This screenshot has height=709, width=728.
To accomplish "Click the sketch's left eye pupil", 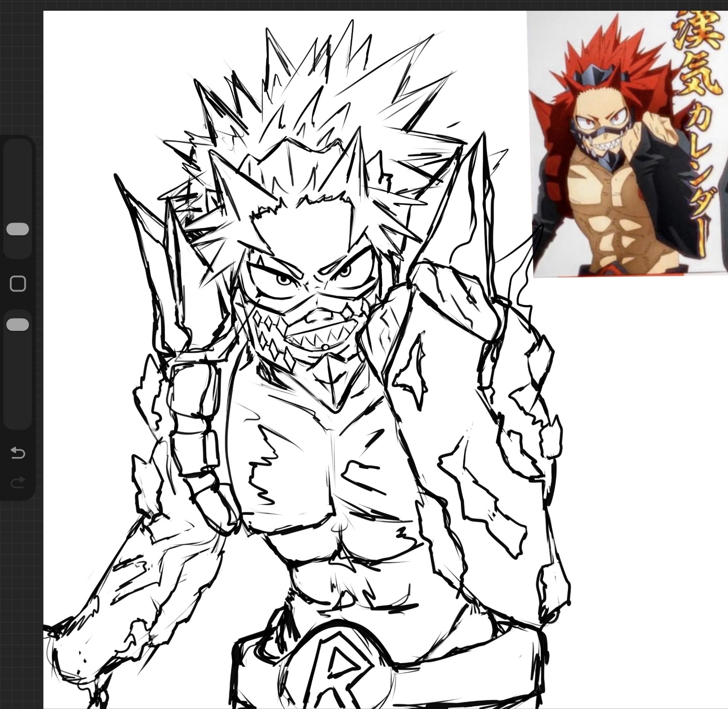I will 284,279.
